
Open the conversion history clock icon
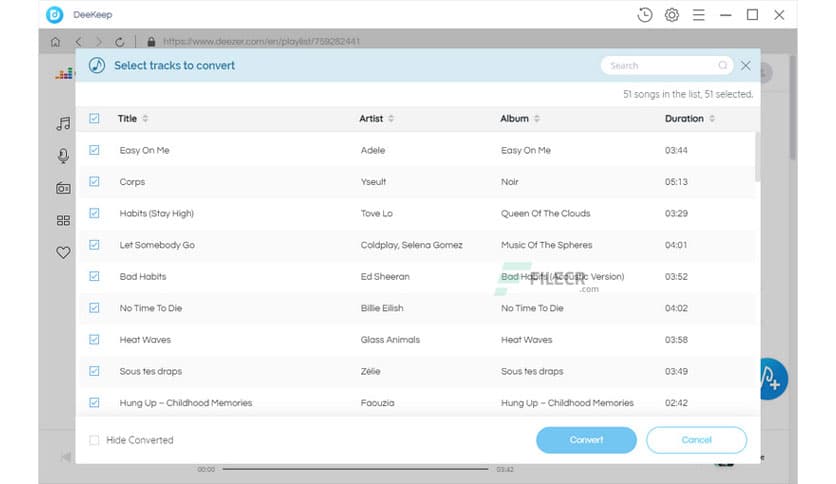click(645, 15)
